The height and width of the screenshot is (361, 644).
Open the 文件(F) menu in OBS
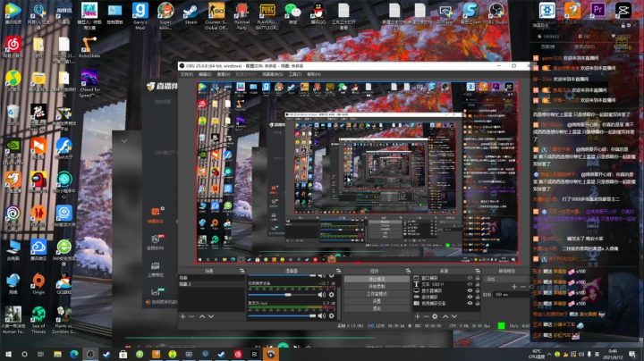click(187, 74)
